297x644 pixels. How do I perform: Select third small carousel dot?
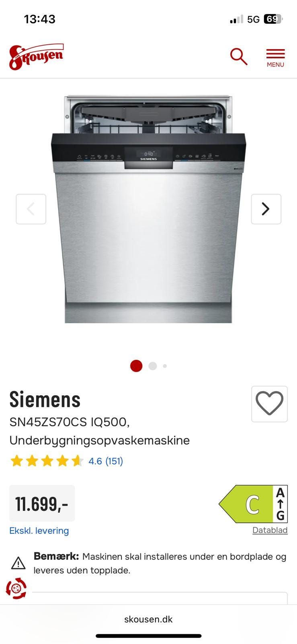click(x=165, y=366)
